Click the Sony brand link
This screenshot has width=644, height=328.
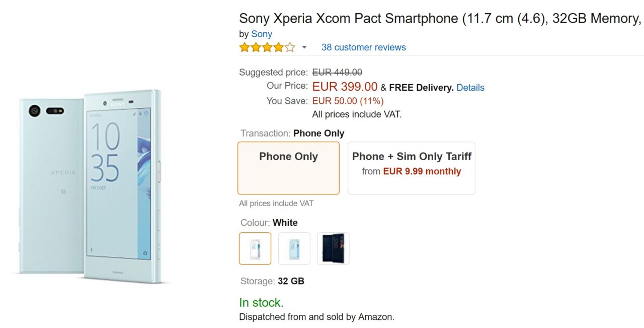point(262,34)
